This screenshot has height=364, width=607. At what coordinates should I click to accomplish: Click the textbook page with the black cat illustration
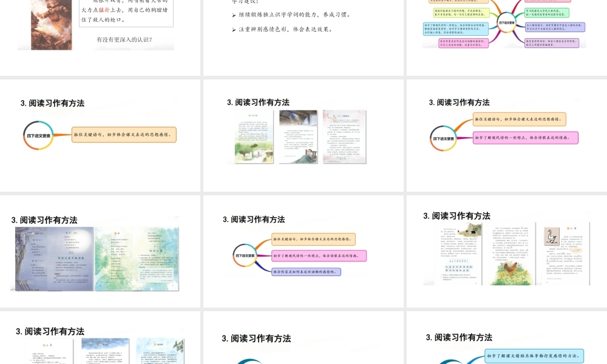(x=459, y=254)
